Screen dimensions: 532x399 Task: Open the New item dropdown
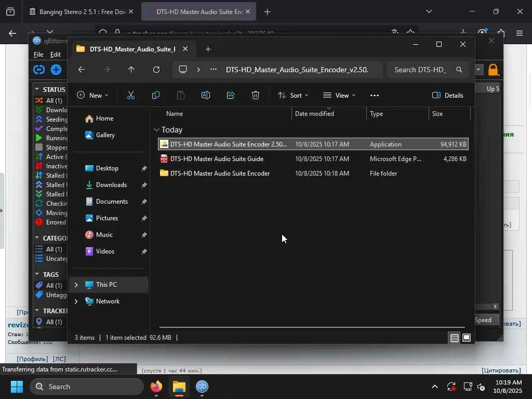92,96
